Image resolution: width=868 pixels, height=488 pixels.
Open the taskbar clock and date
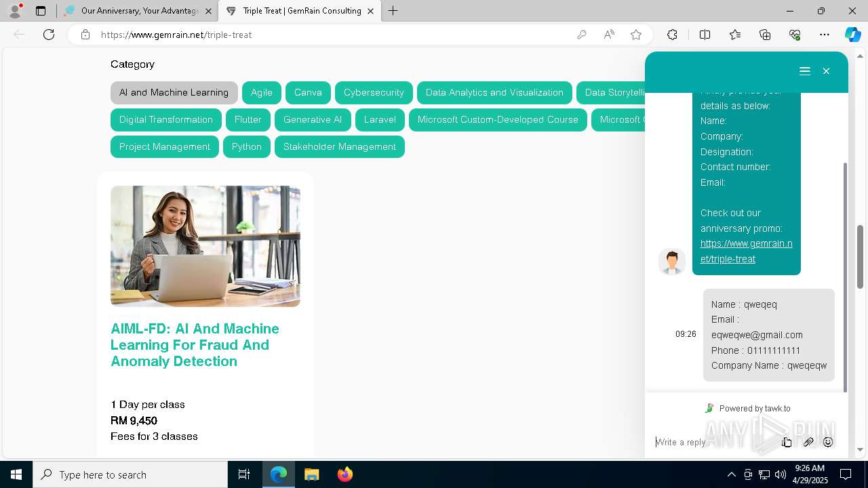(x=810, y=474)
